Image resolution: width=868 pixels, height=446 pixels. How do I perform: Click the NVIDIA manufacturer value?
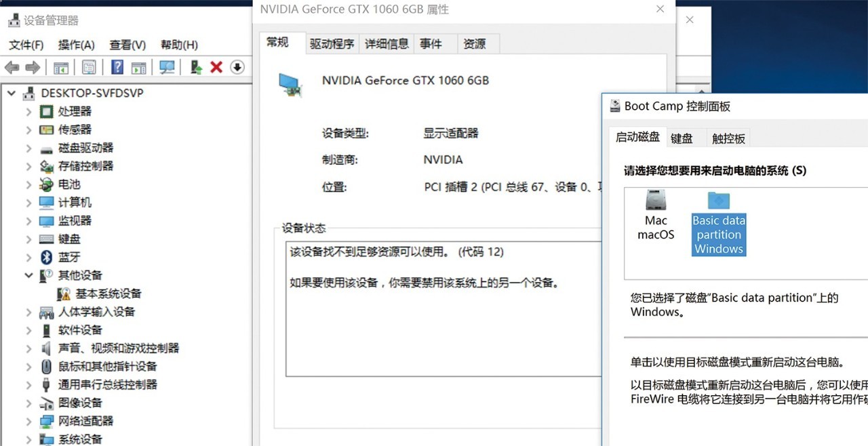(x=443, y=160)
